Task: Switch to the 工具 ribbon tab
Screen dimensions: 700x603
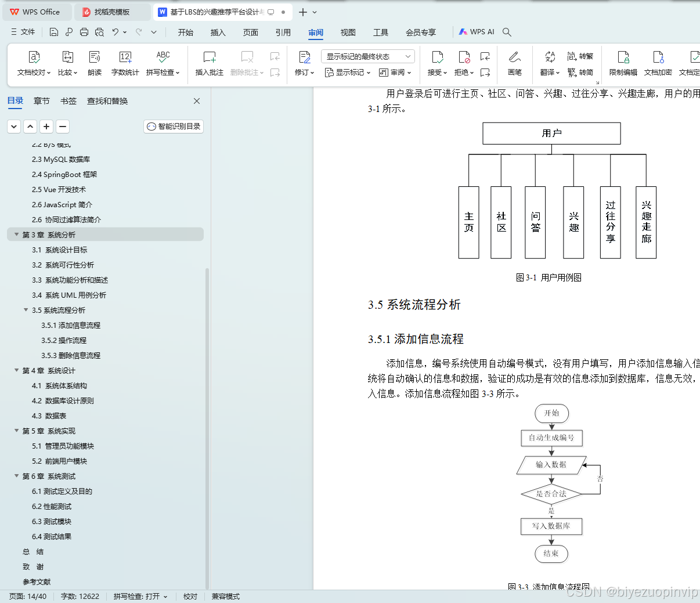Action: pos(381,32)
